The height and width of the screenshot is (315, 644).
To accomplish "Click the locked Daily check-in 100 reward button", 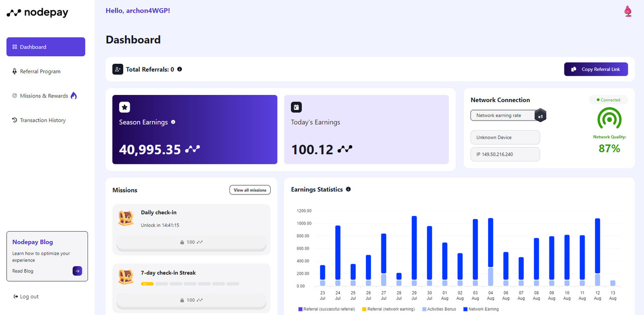I will pyautogui.click(x=191, y=242).
